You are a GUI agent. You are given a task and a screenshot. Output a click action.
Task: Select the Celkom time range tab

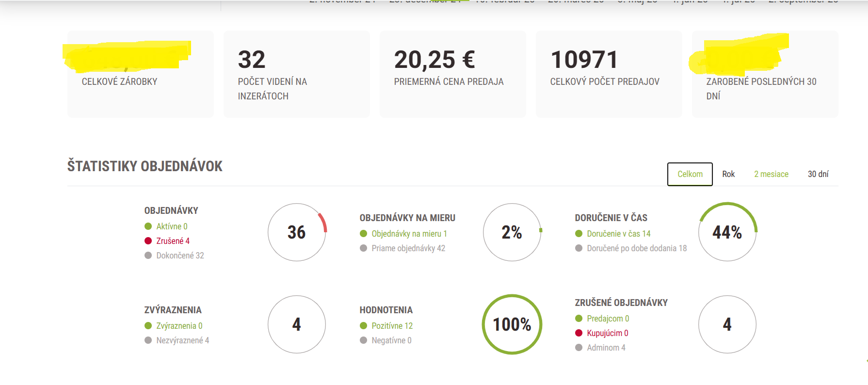click(690, 174)
